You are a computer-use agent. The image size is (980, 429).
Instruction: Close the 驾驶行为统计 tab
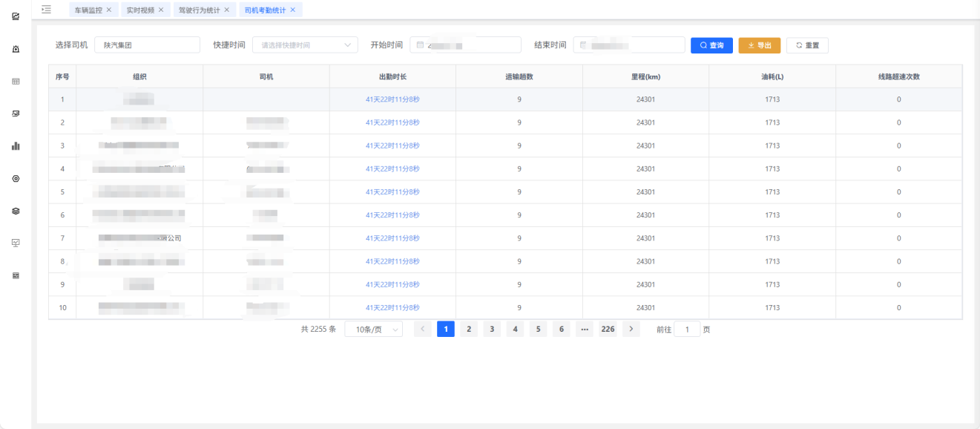[226, 10]
